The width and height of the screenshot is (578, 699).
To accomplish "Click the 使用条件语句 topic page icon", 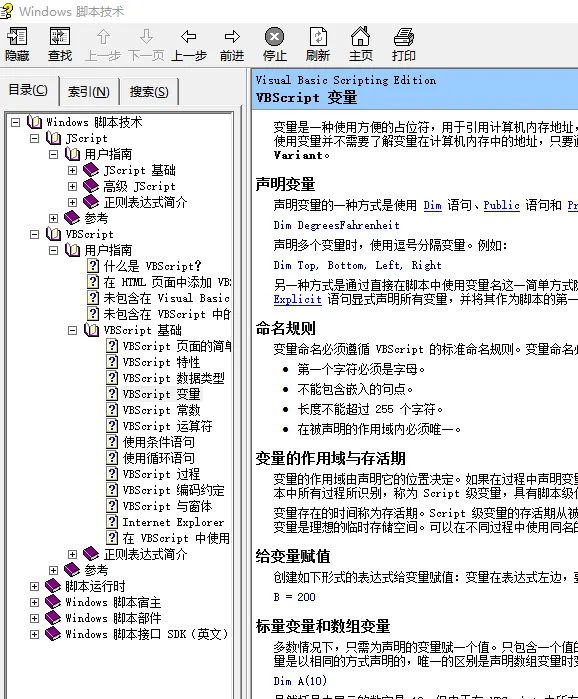I will pos(112,442).
